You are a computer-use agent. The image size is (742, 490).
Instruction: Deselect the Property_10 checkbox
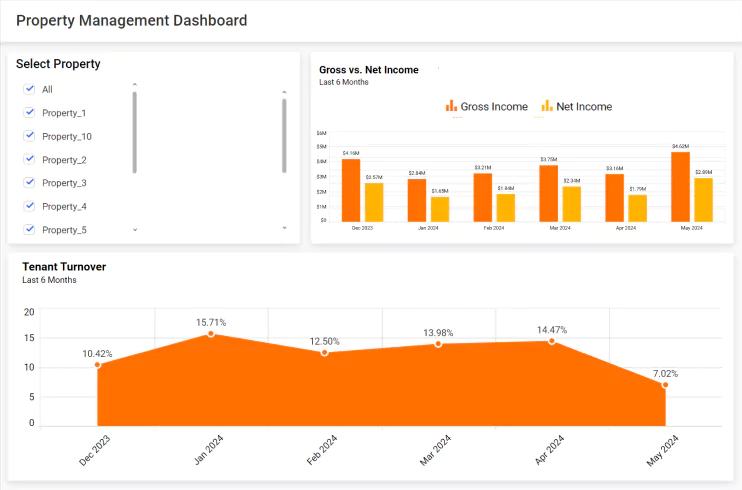(x=29, y=136)
